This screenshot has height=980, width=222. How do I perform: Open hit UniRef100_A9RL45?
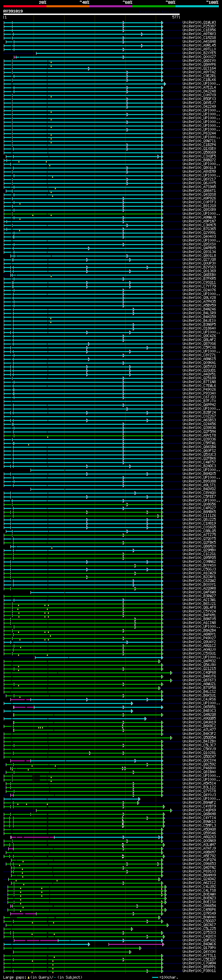199,45
